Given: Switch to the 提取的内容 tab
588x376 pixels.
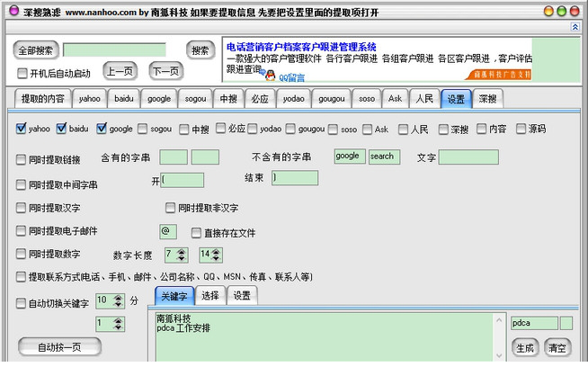Looking at the screenshot, I should (x=43, y=99).
